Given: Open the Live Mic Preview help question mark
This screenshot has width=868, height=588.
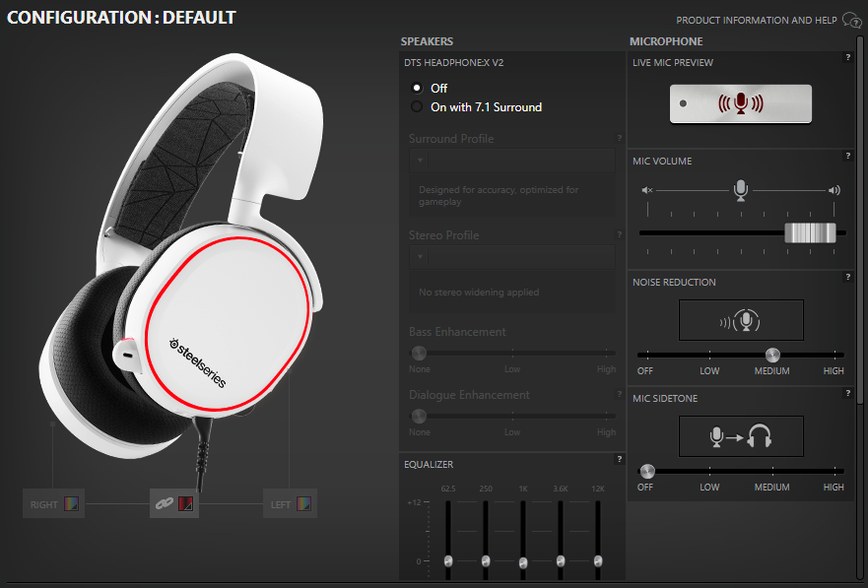Looking at the screenshot, I should point(848,57).
